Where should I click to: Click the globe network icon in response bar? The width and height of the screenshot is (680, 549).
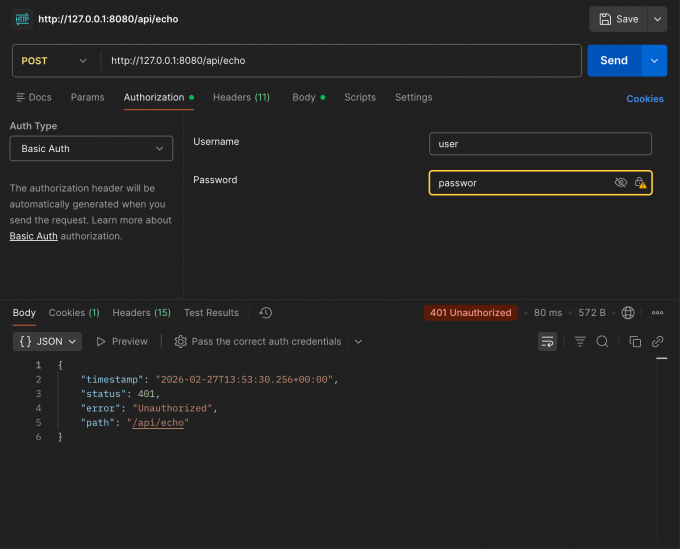[x=628, y=313]
